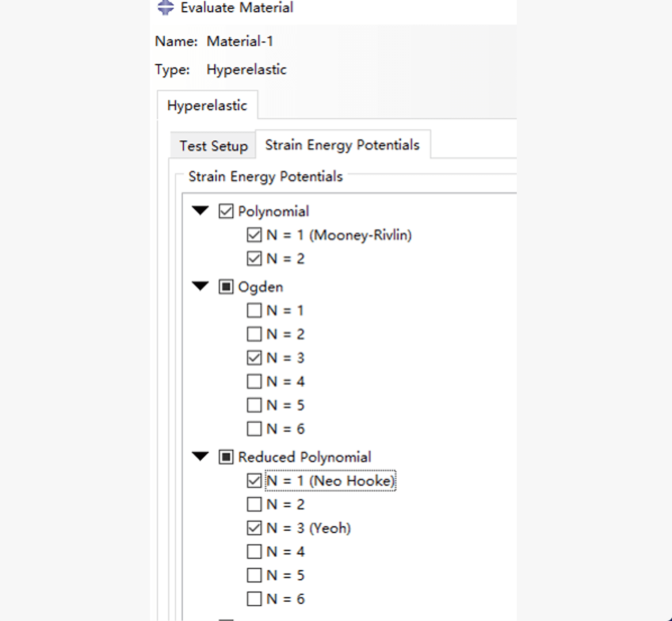Collapse the Polynomial tree group
Viewport: 672px width, 621px height.
(200, 211)
